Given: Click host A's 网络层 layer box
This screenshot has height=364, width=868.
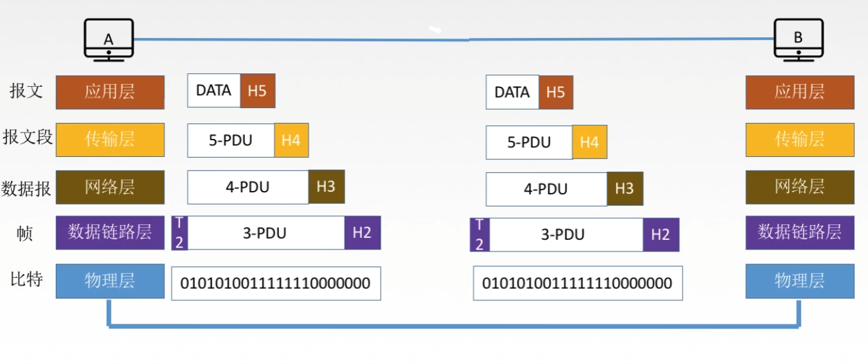Looking at the screenshot, I should 110,187.
